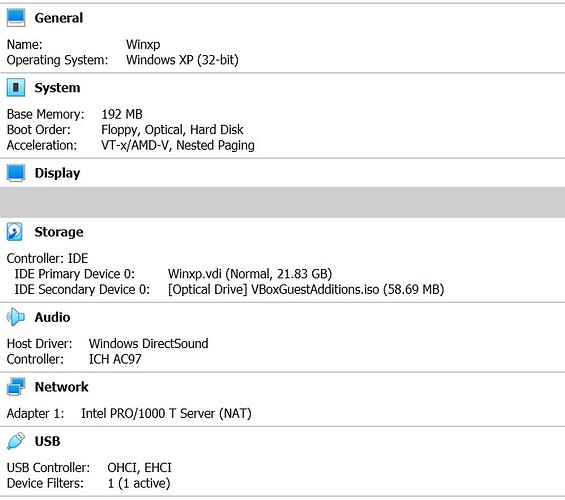The height and width of the screenshot is (500, 565).
Task: Click the Floppy, Optical, Hard Disk boot order
Action: pyautogui.click(x=172, y=130)
